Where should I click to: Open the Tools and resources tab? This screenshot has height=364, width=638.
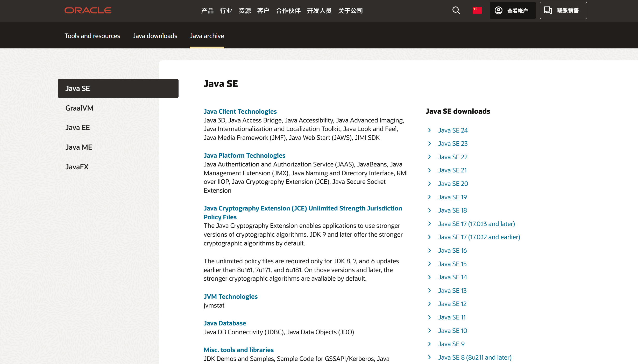point(92,36)
